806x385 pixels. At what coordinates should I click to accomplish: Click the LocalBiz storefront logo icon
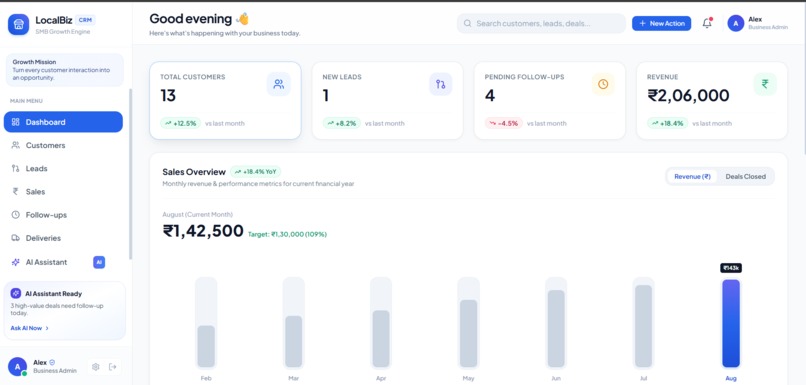pyautogui.click(x=18, y=24)
